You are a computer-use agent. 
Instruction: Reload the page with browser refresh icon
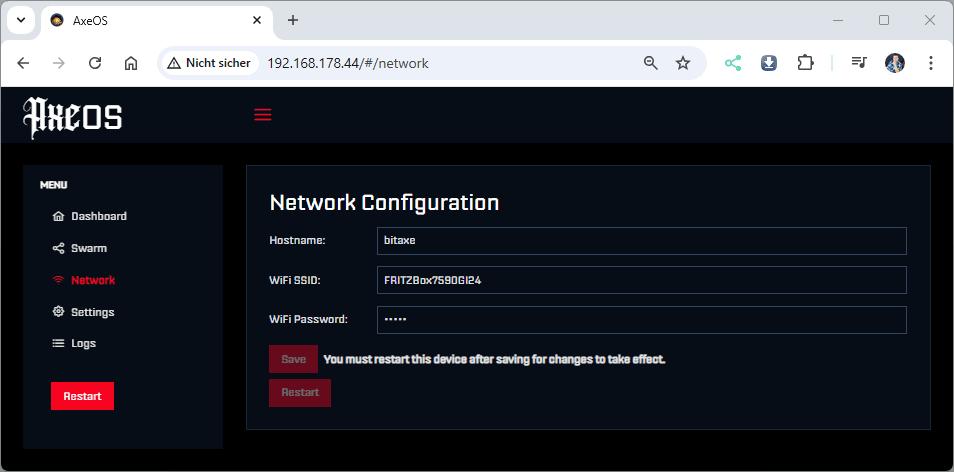[95, 63]
